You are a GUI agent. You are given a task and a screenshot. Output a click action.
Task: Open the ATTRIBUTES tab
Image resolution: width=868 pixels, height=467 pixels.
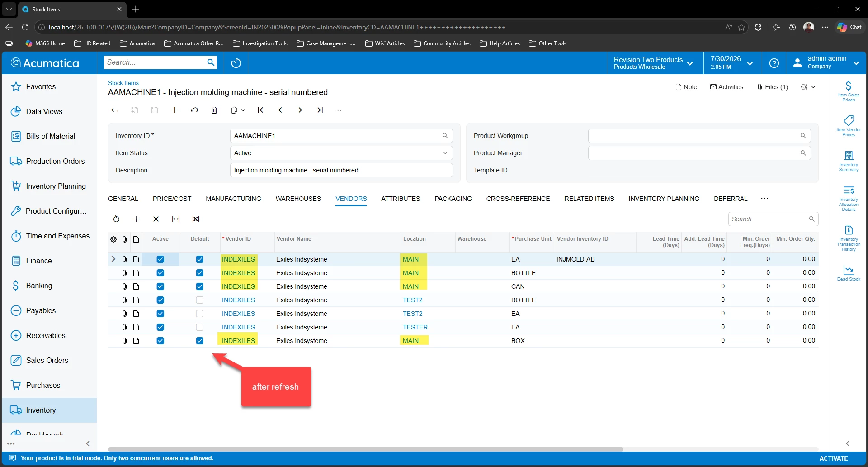401,199
